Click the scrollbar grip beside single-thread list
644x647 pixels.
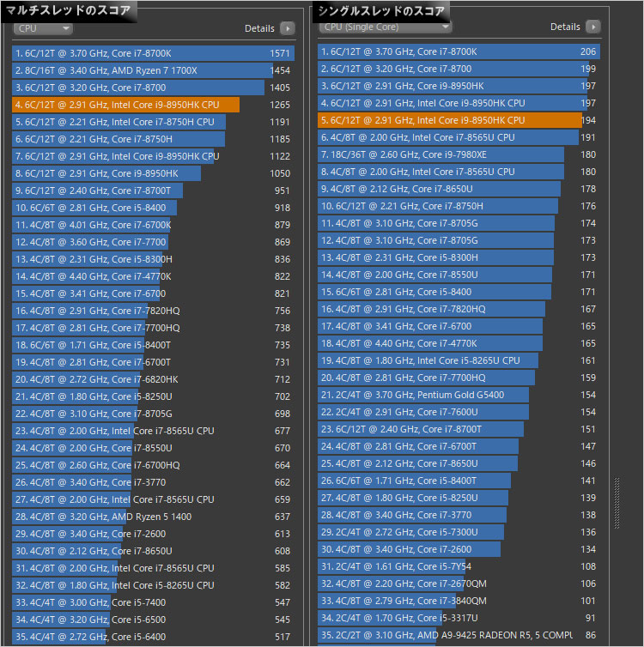[x=617, y=503]
